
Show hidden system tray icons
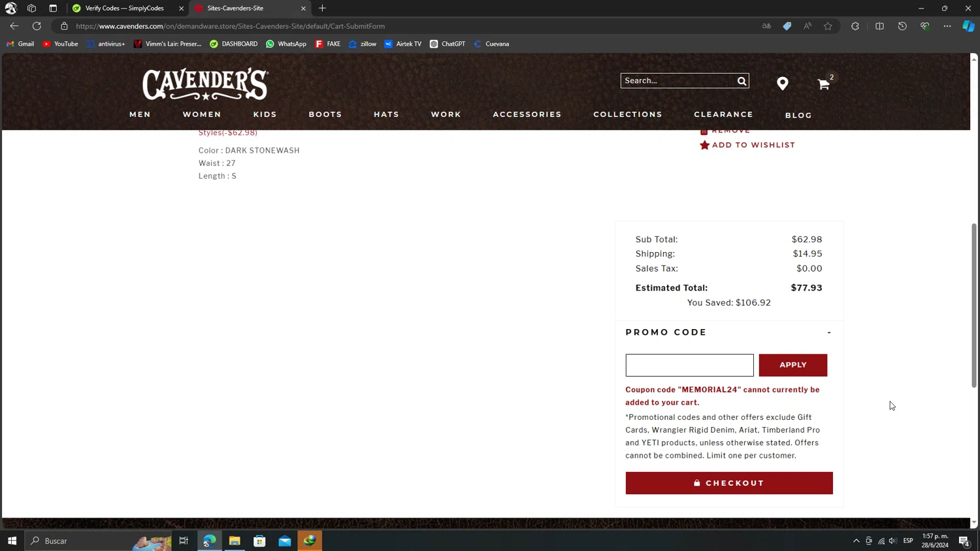pyautogui.click(x=856, y=541)
